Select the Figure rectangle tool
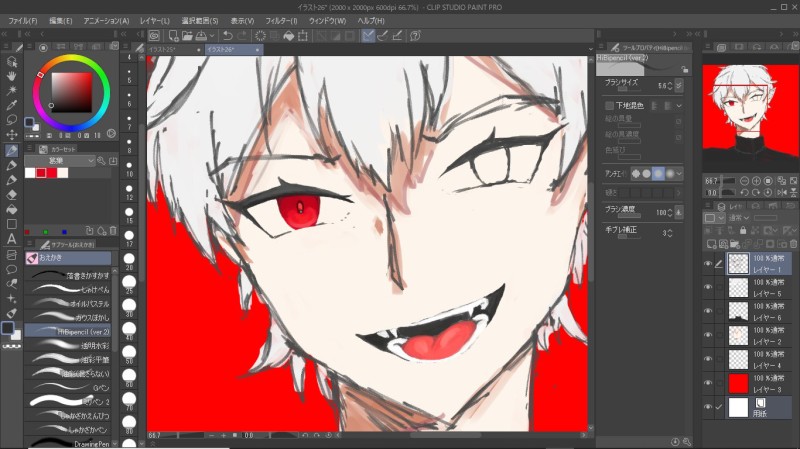800x449 pixels. point(11,224)
